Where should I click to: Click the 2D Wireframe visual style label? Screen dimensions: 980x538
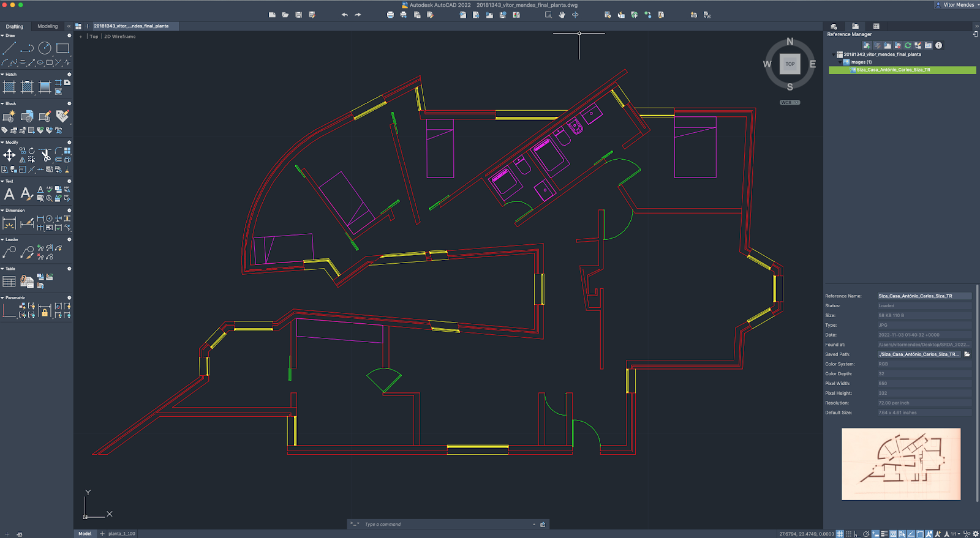pyautogui.click(x=120, y=36)
